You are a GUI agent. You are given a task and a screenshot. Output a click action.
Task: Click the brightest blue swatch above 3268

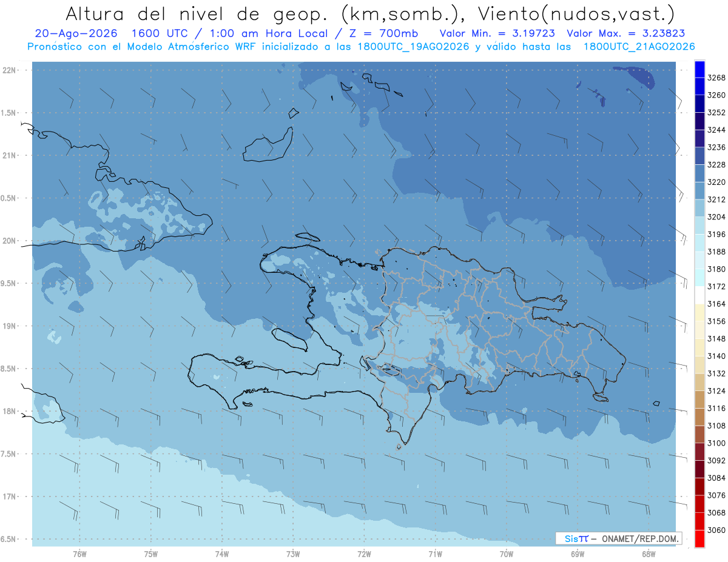pyautogui.click(x=699, y=70)
